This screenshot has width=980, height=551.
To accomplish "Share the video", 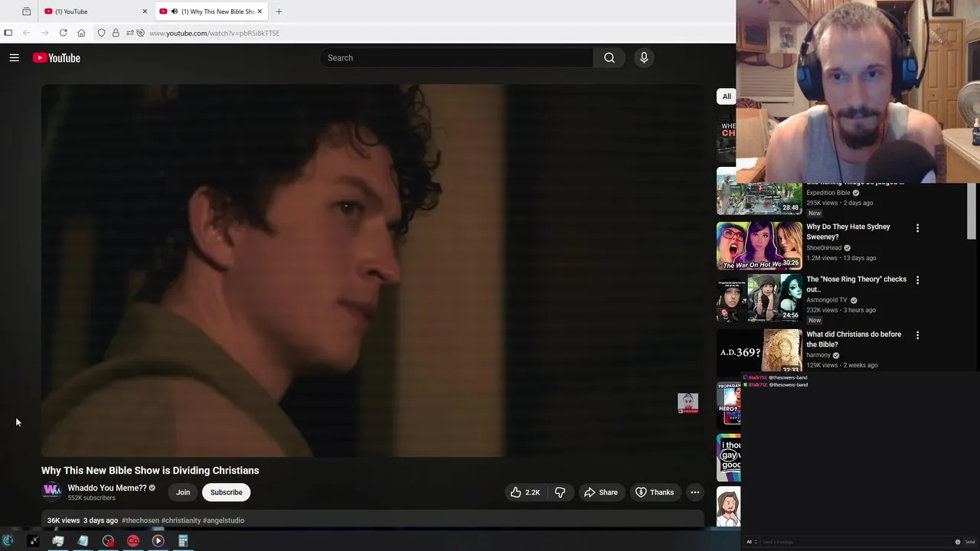I will click(600, 492).
